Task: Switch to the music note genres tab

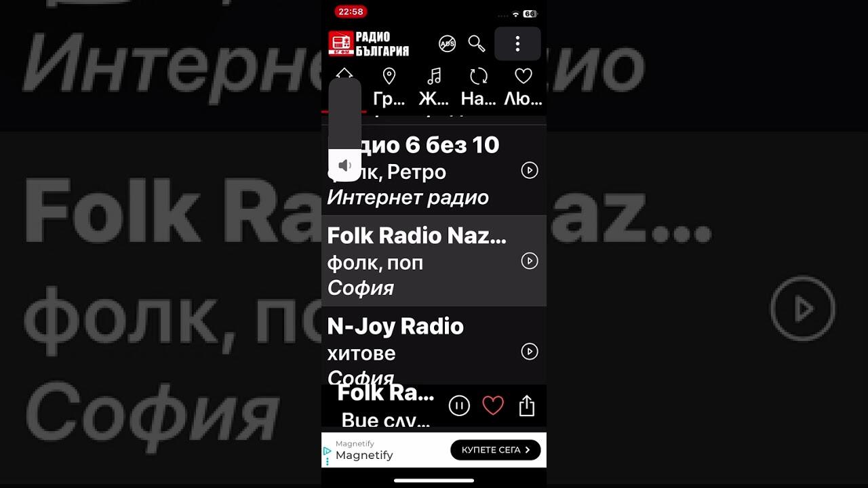Action: (434, 87)
